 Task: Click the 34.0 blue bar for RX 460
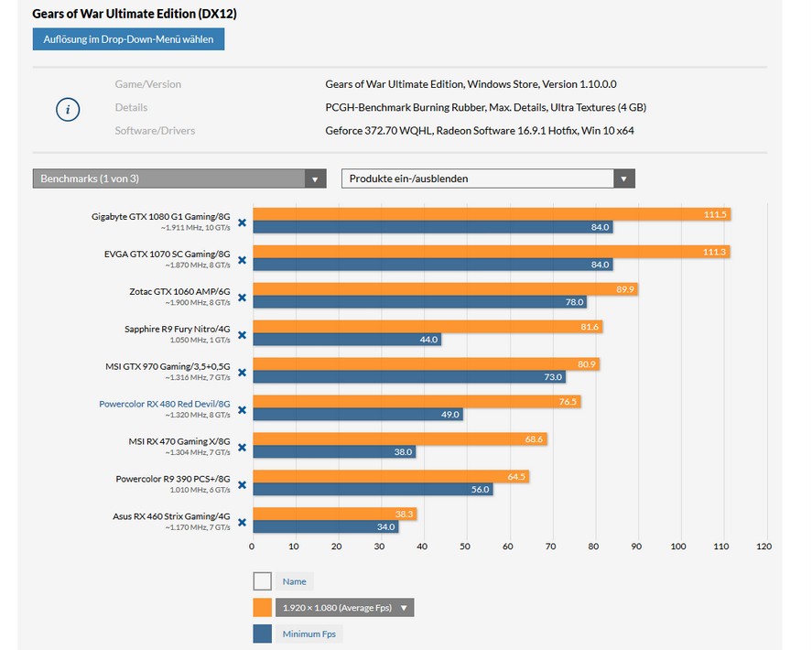(x=326, y=526)
